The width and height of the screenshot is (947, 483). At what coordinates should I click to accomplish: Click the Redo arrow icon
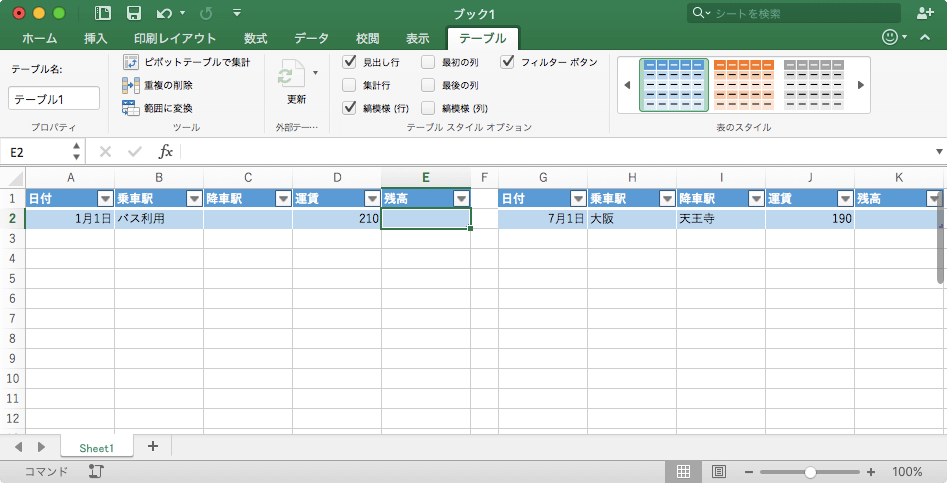[206, 13]
